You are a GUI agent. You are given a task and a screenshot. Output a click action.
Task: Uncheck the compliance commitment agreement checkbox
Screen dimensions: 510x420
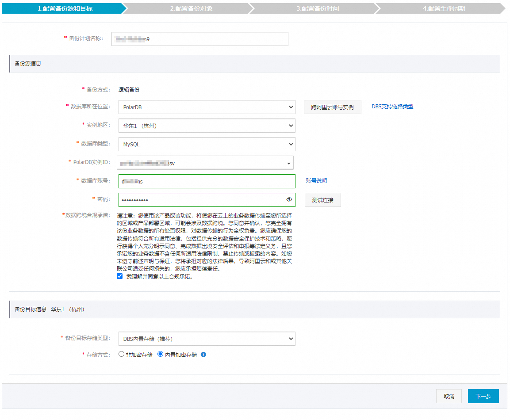click(120, 276)
